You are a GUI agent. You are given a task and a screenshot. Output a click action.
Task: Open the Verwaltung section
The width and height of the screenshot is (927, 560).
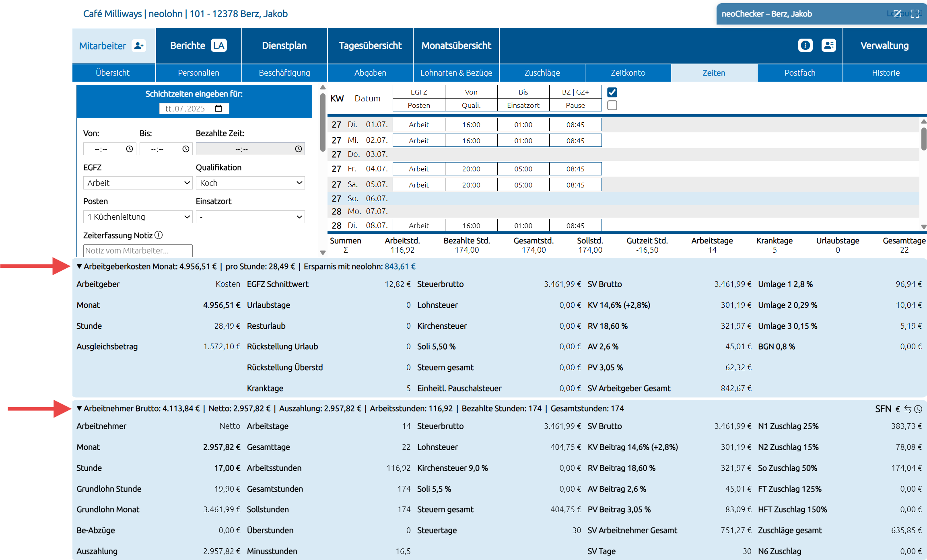pyautogui.click(x=884, y=45)
